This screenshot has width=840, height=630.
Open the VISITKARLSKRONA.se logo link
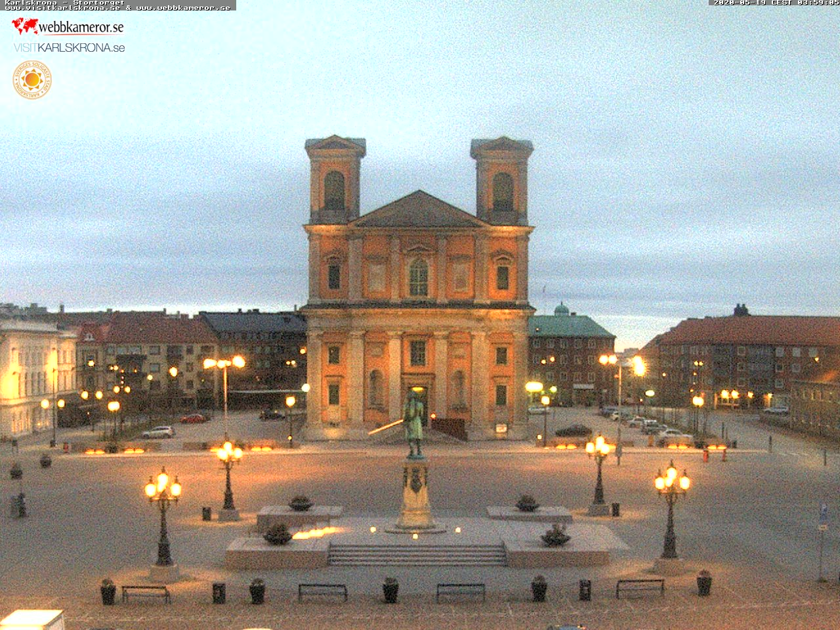[x=69, y=48]
